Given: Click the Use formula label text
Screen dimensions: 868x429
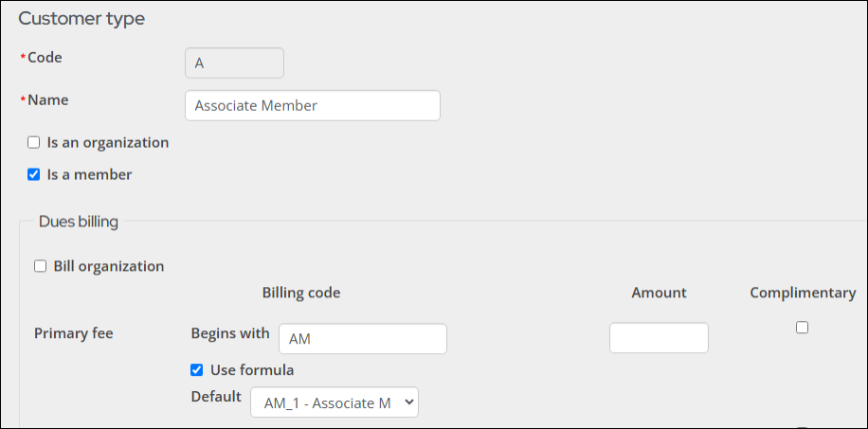Looking at the screenshot, I should click(x=252, y=369).
